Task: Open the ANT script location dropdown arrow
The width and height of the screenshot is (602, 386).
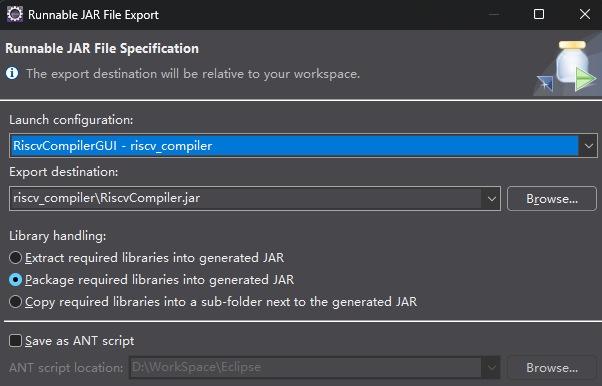Action: tap(491, 368)
